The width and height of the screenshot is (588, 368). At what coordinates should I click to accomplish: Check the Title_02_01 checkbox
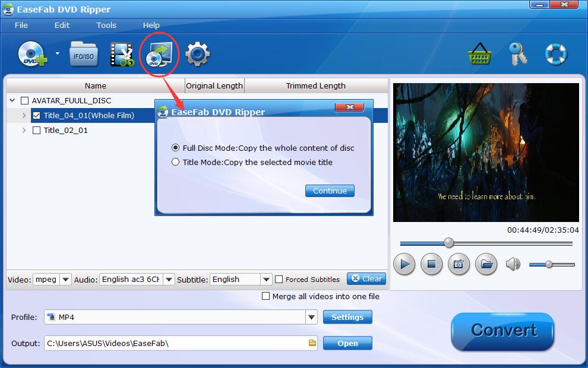[x=36, y=131]
